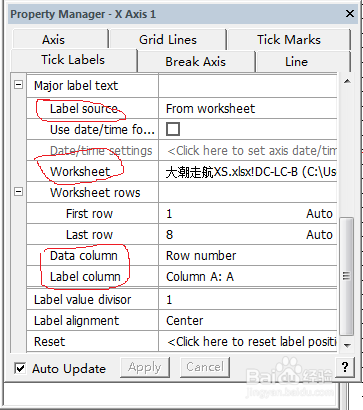Click the vertical scrollbar thumb

click(x=347, y=276)
